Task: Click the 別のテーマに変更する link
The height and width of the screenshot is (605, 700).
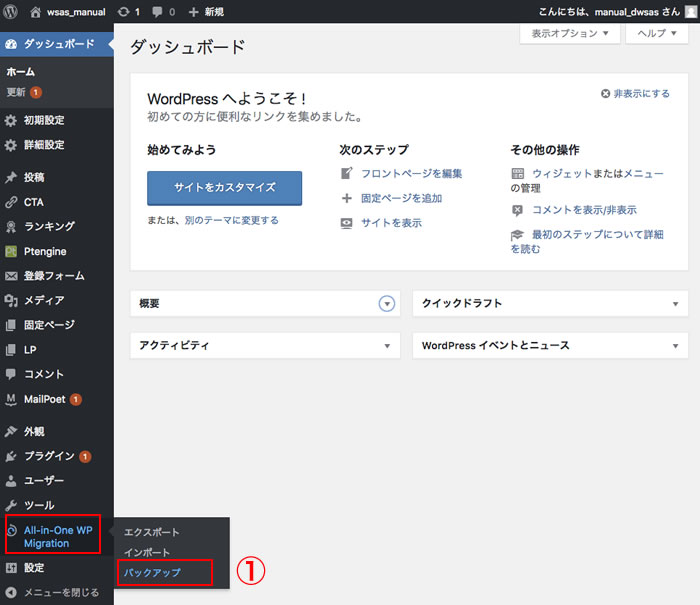Action: pyautogui.click(x=231, y=220)
